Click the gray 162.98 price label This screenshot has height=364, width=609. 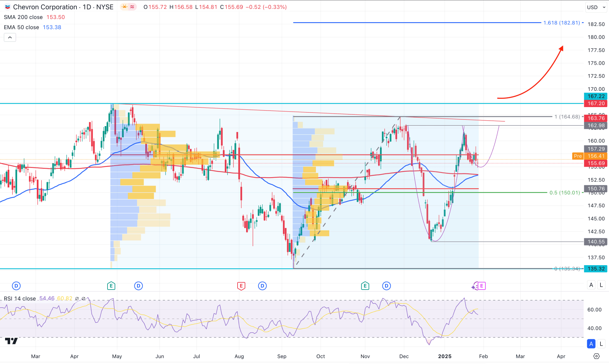596,125
